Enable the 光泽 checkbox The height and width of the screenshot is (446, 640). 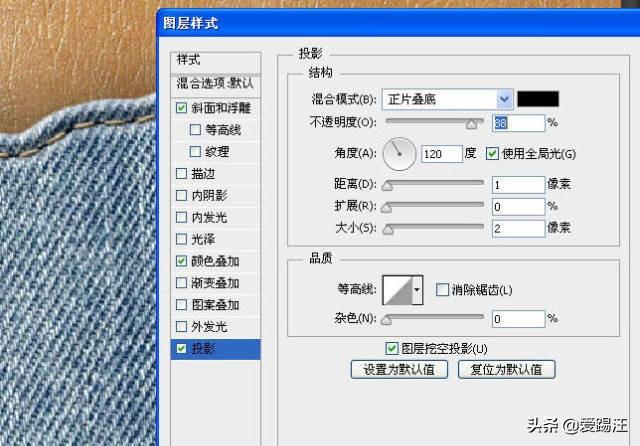[x=181, y=239]
